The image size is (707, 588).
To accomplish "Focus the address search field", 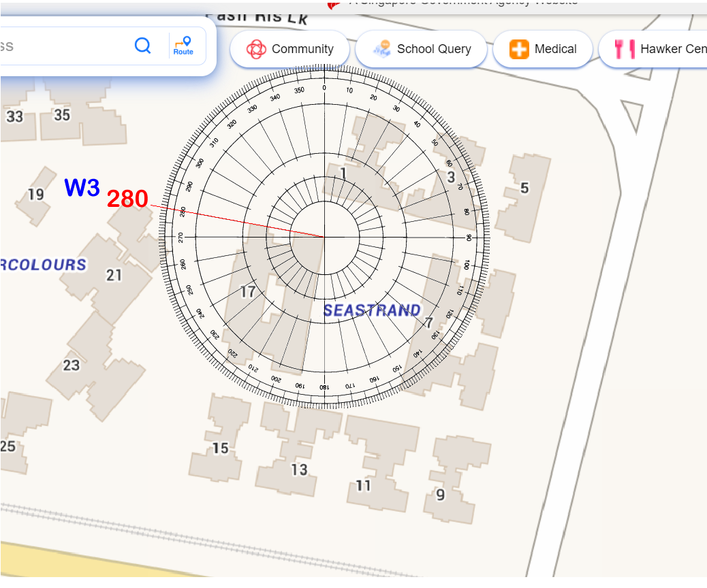I will (61, 46).
